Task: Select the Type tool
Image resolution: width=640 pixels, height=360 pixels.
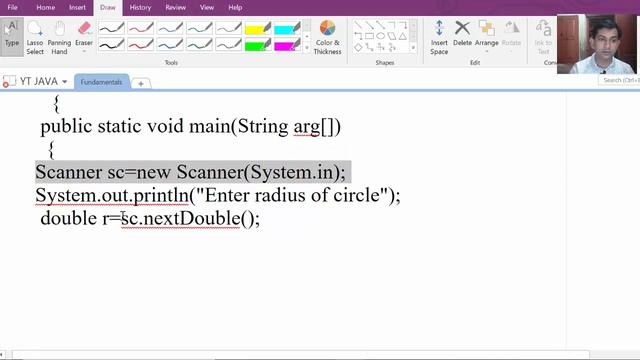Action: tap(12, 36)
